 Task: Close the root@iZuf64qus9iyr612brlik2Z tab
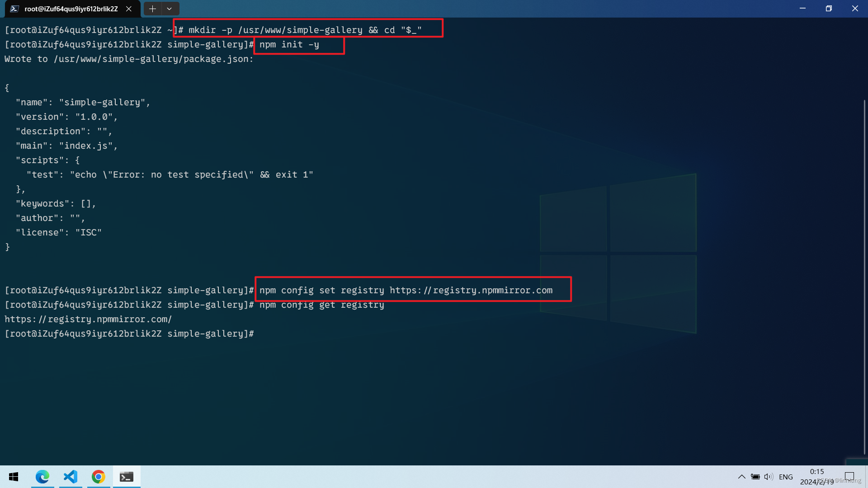point(129,9)
